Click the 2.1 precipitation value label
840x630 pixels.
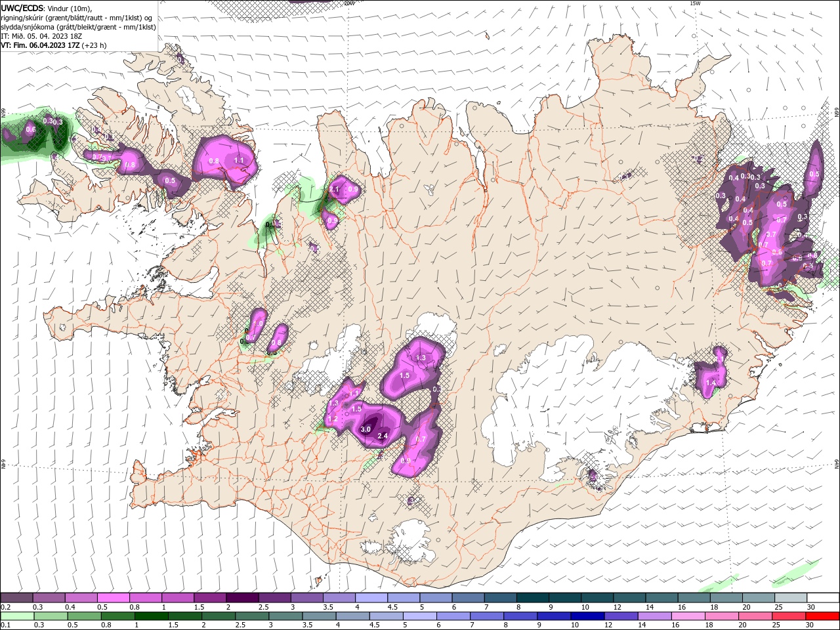[334, 190]
